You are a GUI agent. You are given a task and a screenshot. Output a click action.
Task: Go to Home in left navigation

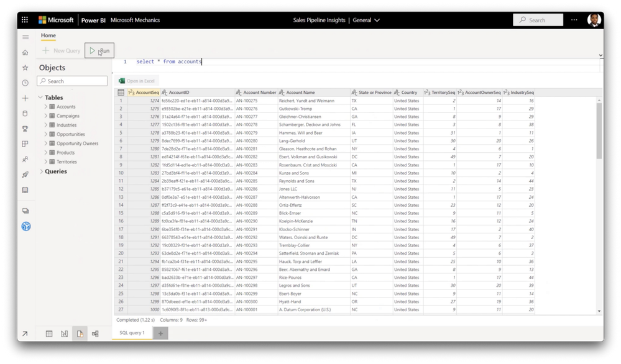coord(25,52)
